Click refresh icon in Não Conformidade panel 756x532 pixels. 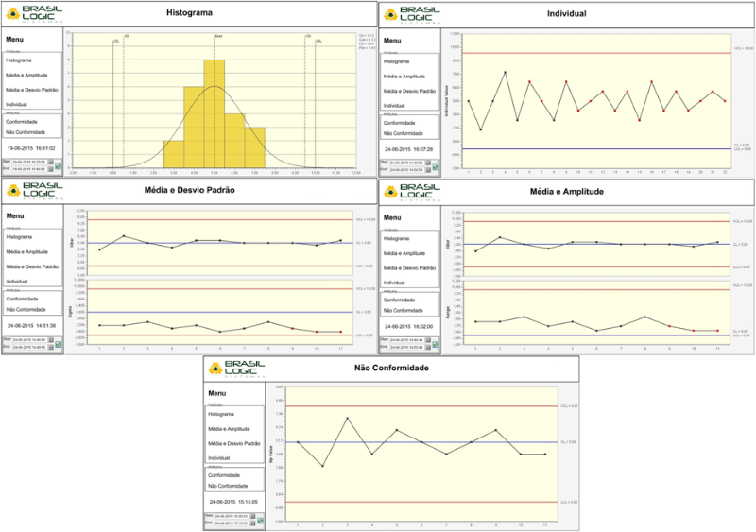click(x=261, y=519)
